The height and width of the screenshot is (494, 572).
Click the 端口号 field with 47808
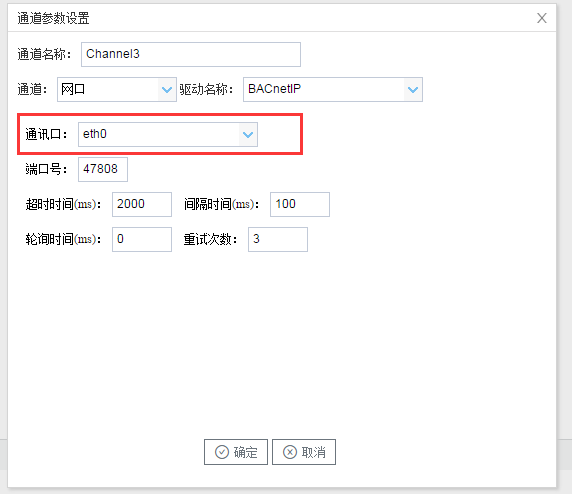click(103, 169)
